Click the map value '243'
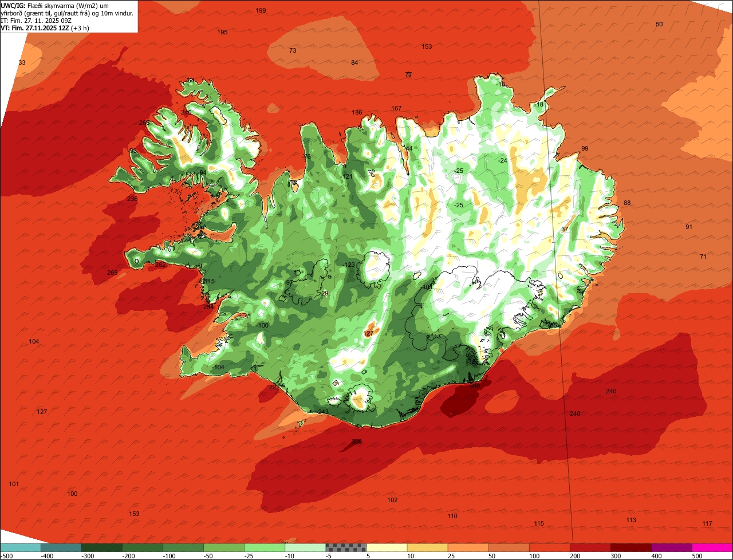The width and height of the screenshot is (733, 560). coord(323,412)
